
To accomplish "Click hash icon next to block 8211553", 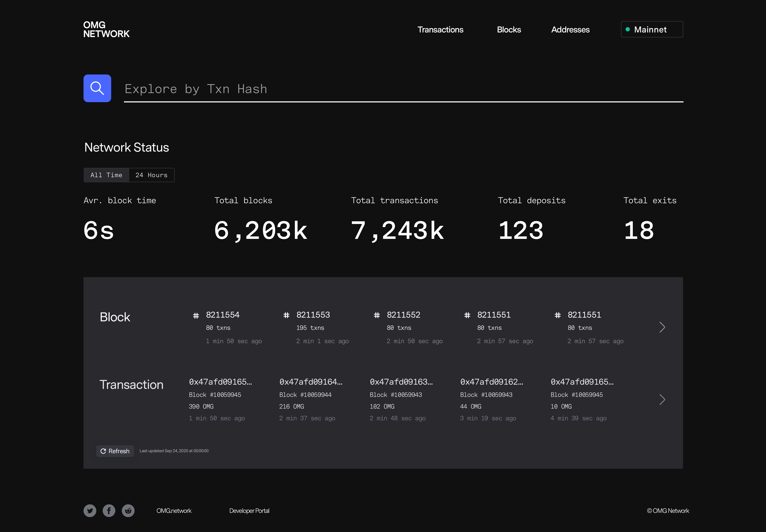I will pyautogui.click(x=286, y=315).
